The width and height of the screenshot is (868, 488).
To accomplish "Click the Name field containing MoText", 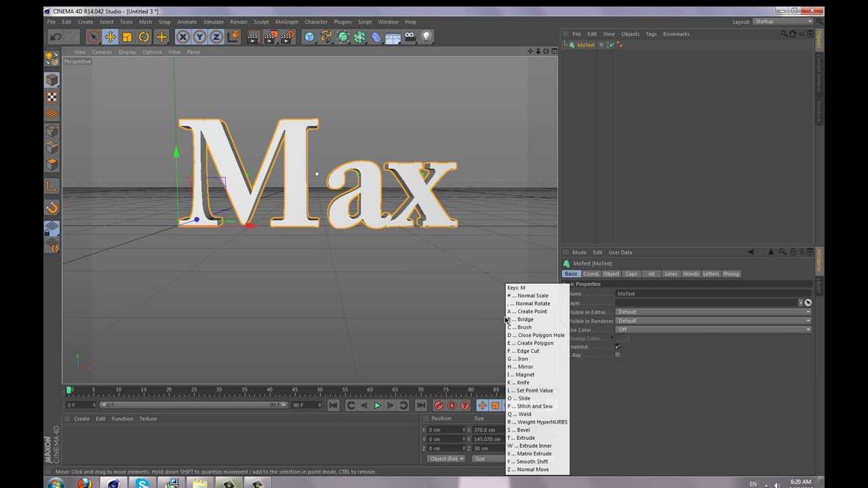I will tap(713, 293).
